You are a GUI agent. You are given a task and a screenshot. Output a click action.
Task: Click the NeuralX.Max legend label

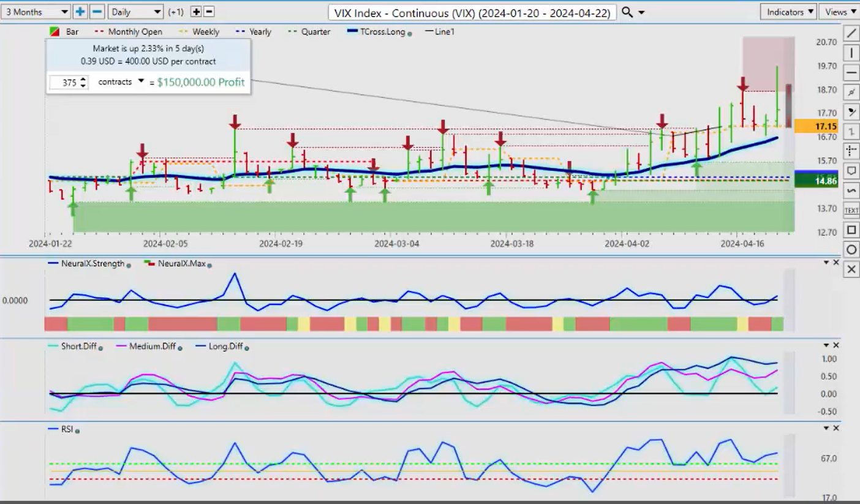coord(181,264)
